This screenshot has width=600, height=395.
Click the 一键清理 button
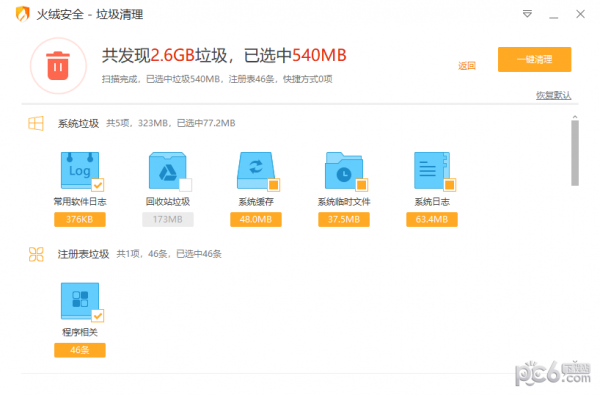[x=535, y=59]
